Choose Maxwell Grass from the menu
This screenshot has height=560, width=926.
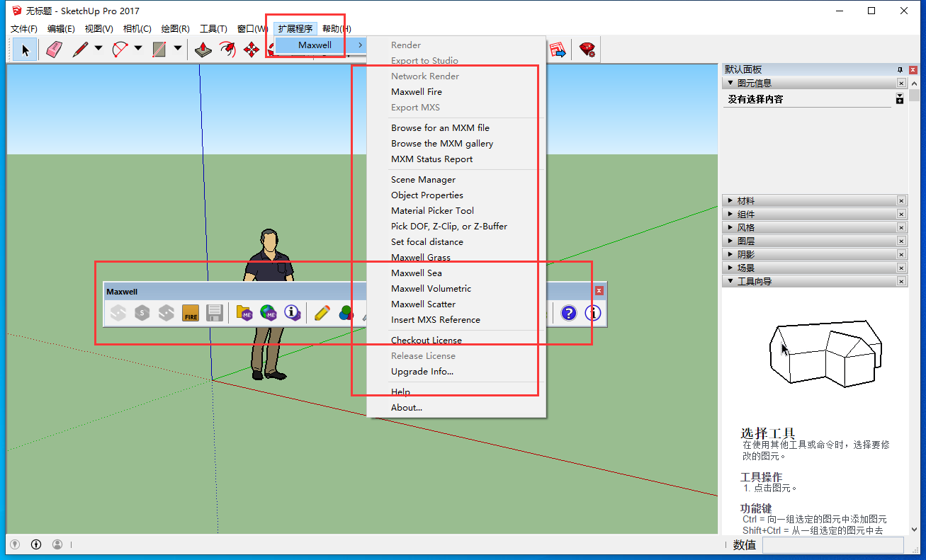tap(456, 258)
